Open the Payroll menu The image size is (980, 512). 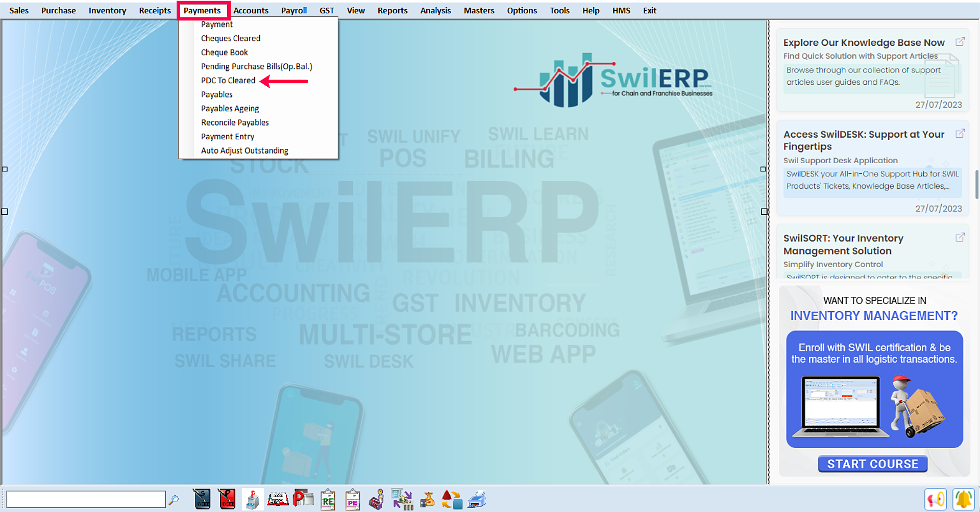294,10
